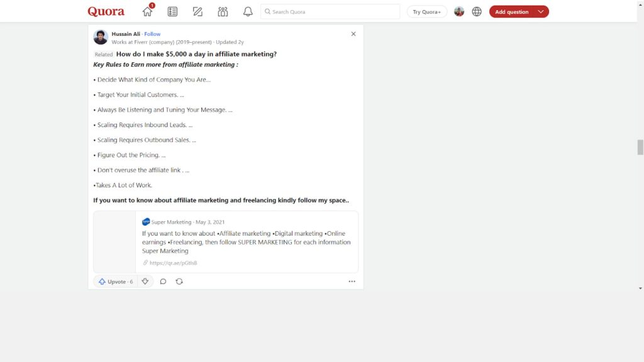The image size is (644, 362).
Task: Upvote the answer
Action: coord(116,282)
